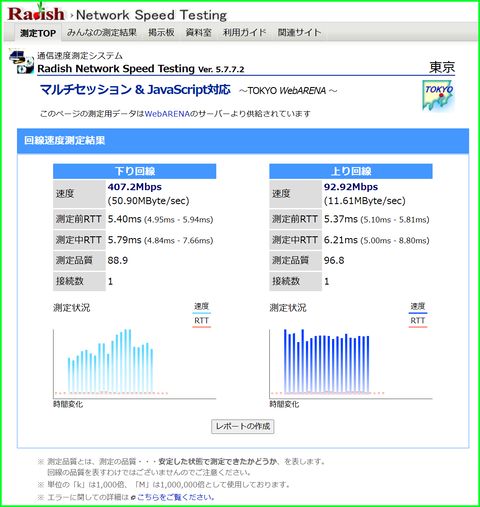Click the (50.90MByte/sec) value

(148, 201)
